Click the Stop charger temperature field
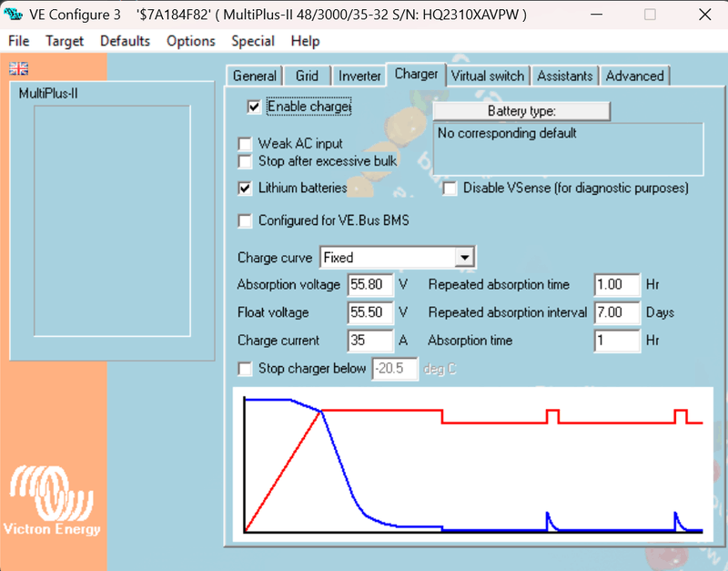728x571 pixels. click(395, 369)
